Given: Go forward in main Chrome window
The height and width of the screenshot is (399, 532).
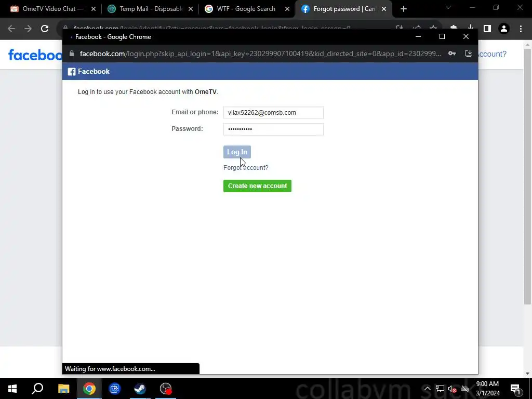Looking at the screenshot, I should [x=28, y=29].
